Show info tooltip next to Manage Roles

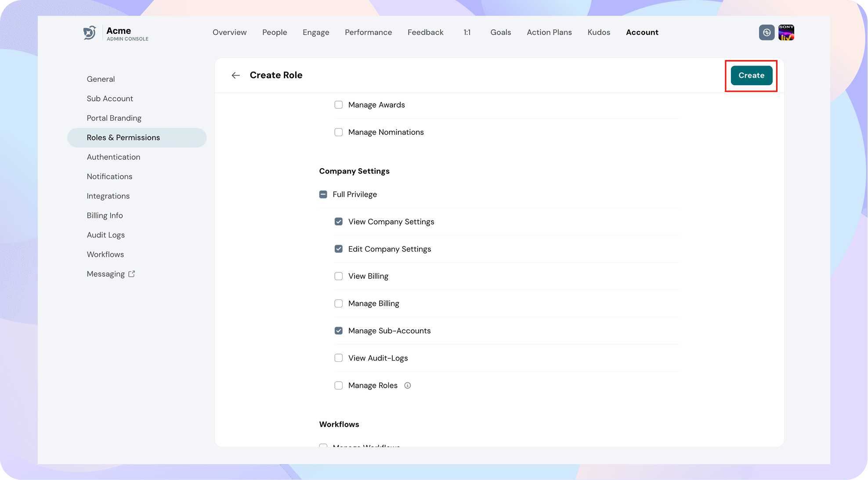[408, 386]
